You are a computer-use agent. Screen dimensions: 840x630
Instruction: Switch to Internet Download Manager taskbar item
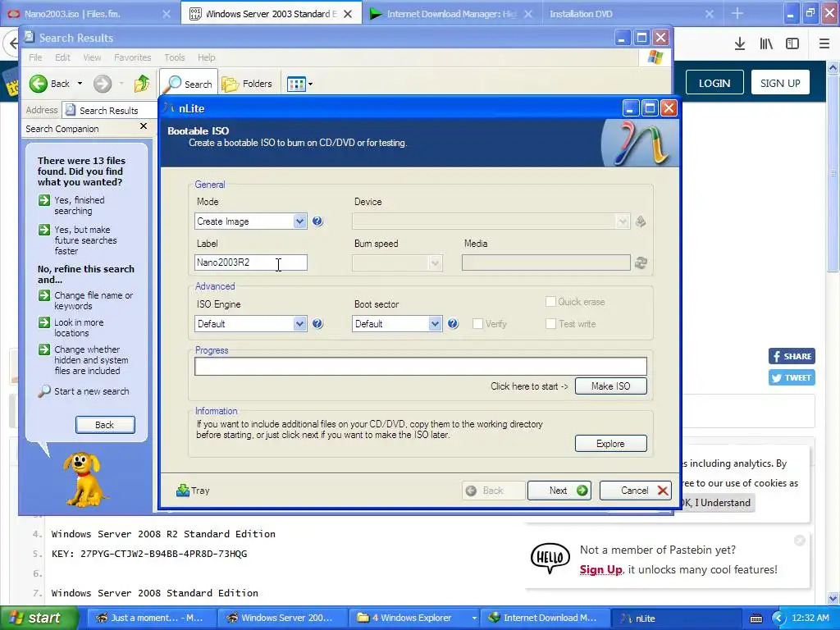pyautogui.click(x=544, y=619)
